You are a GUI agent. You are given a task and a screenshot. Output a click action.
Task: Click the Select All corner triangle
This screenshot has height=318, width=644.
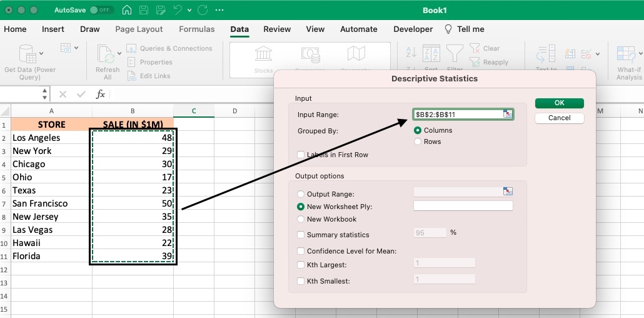6,111
